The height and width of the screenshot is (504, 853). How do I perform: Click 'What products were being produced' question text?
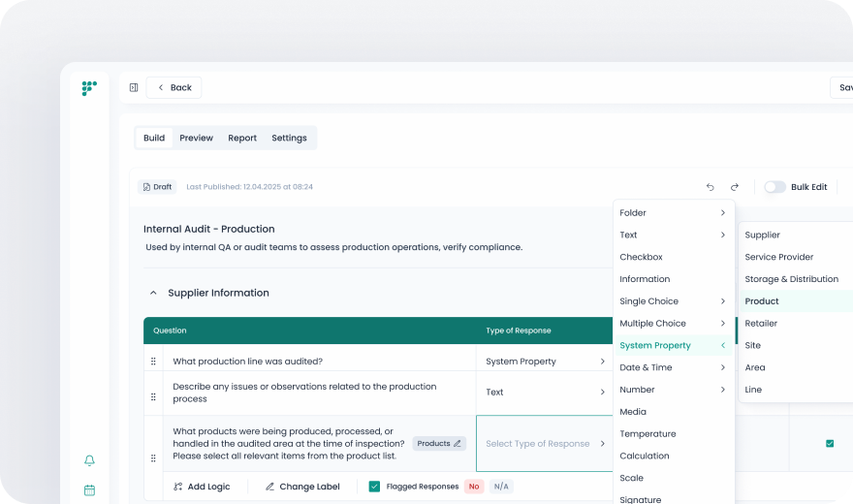click(x=289, y=444)
